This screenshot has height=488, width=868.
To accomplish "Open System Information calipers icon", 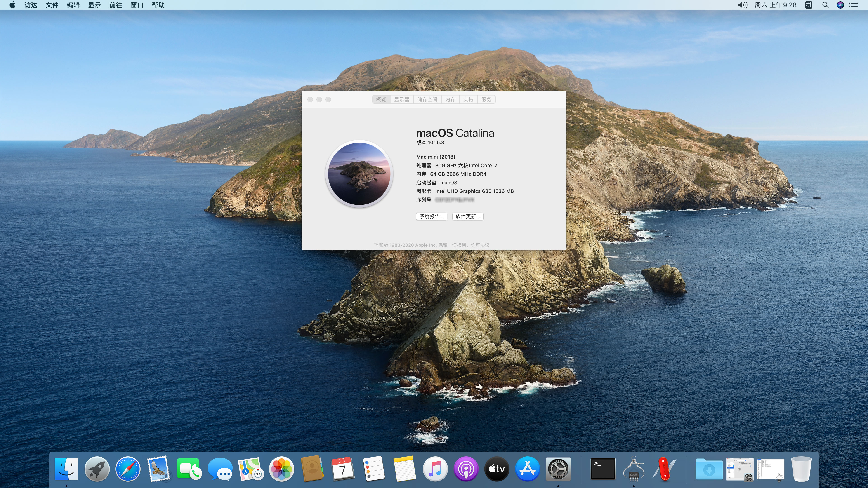I will [x=633, y=469].
